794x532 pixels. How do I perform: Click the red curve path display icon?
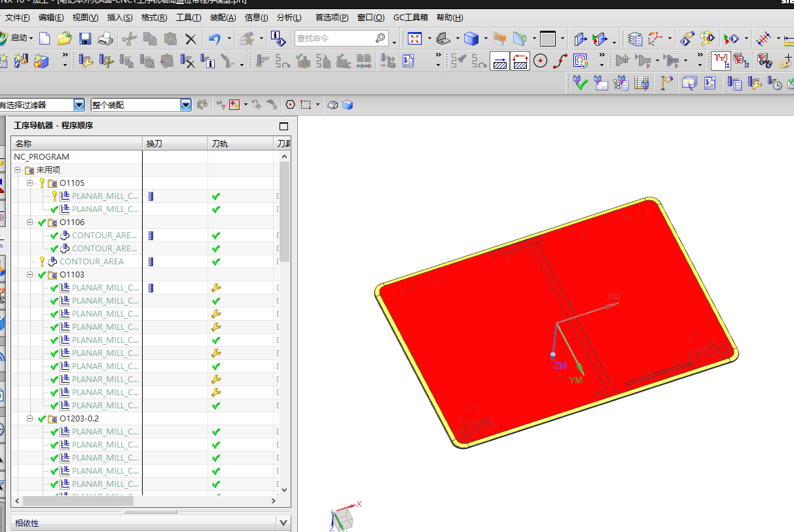pyautogui.click(x=560, y=62)
